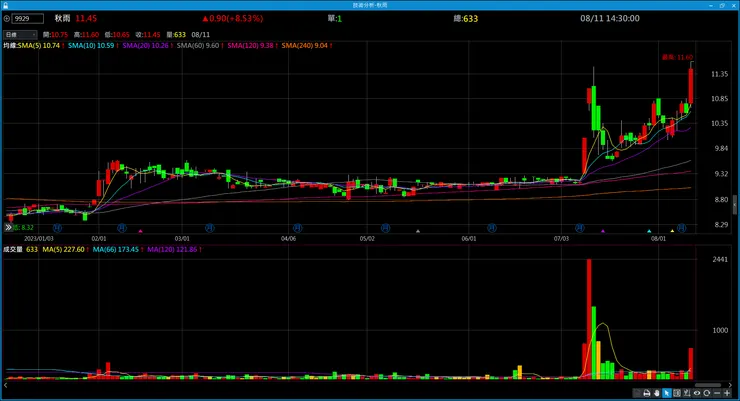
Task: Click the purple triangle marker right of 07/03
Action: pyautogui.click(x=603, y=231)
